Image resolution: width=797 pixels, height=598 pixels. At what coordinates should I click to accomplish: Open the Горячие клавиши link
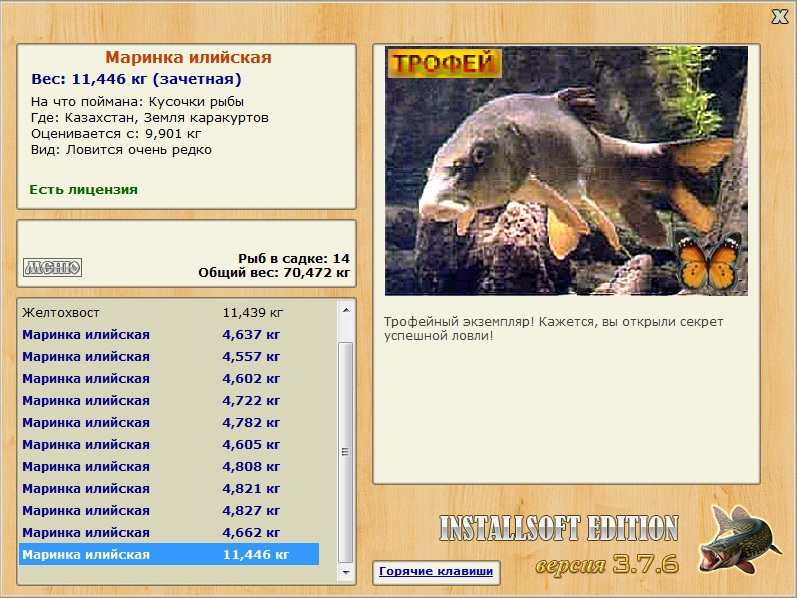pyautogui.click(x=436, y=572)
